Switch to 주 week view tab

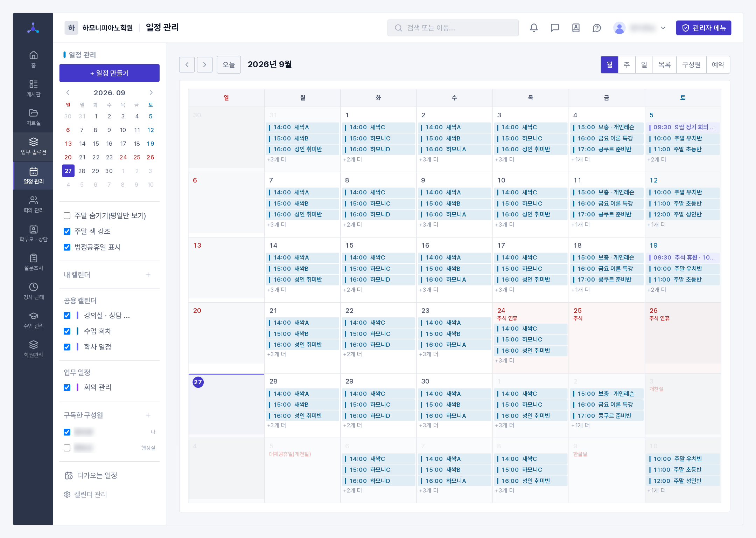[627, 64]
